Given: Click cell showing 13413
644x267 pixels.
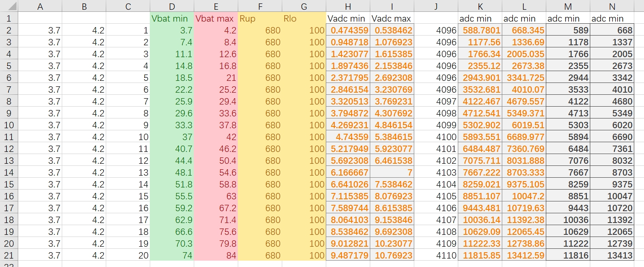Looking at the screenshot, I should pyautogui.click(x=612, y=256).
